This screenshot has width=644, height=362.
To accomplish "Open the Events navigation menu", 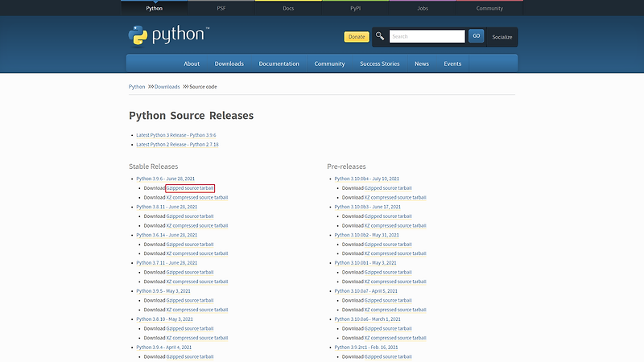I will tap(452, 64).
